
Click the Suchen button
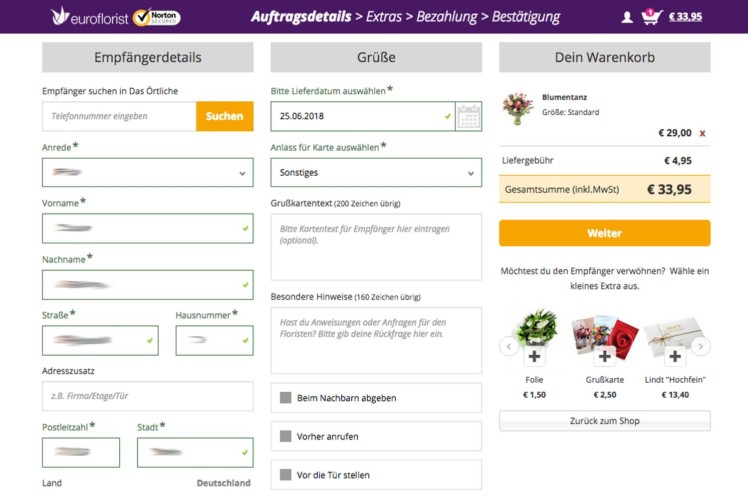pos(224,116)
